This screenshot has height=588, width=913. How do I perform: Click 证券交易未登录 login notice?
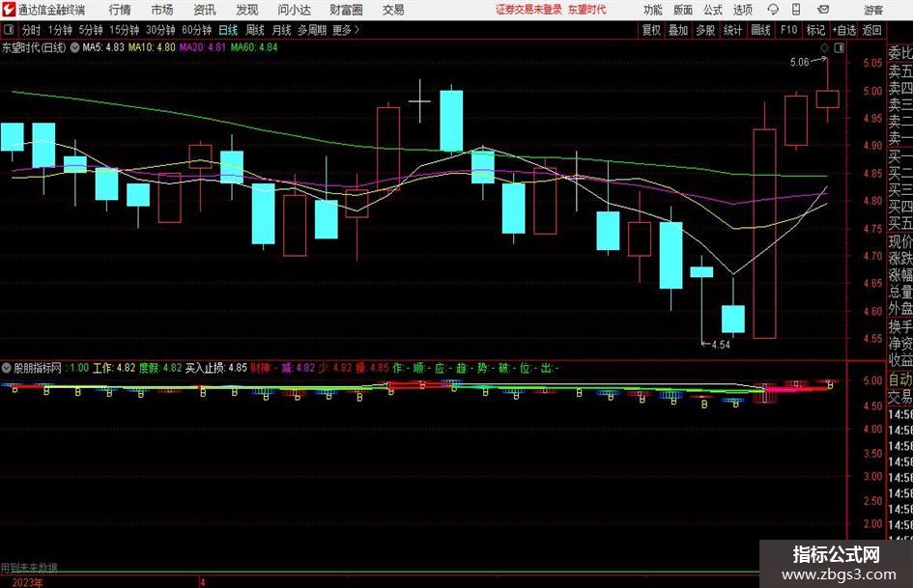pyautogui.click(x=528, y=10)
